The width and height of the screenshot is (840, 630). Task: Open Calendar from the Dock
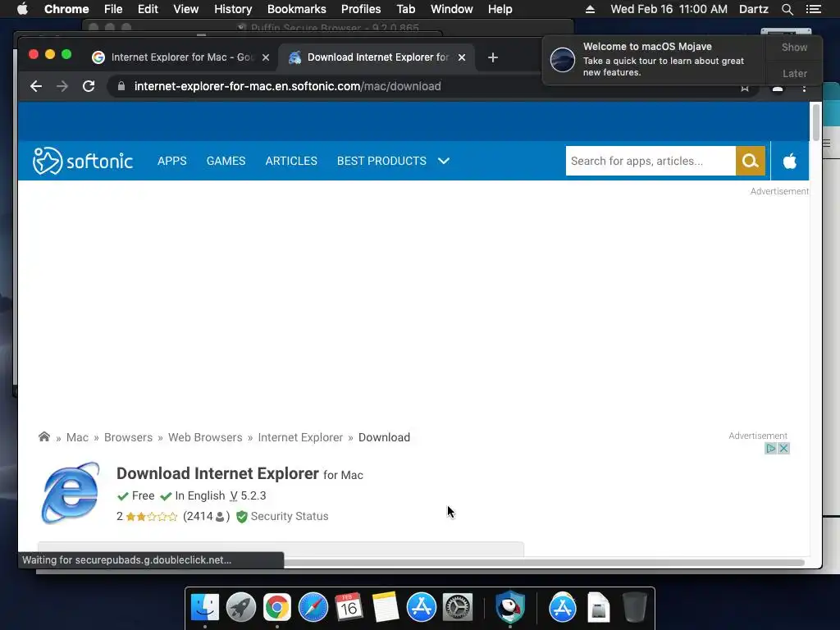[x=349, y=608]
